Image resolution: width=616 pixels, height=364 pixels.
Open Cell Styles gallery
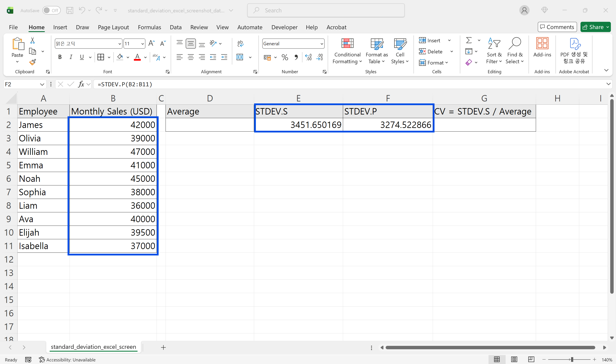tap(400, 51)
